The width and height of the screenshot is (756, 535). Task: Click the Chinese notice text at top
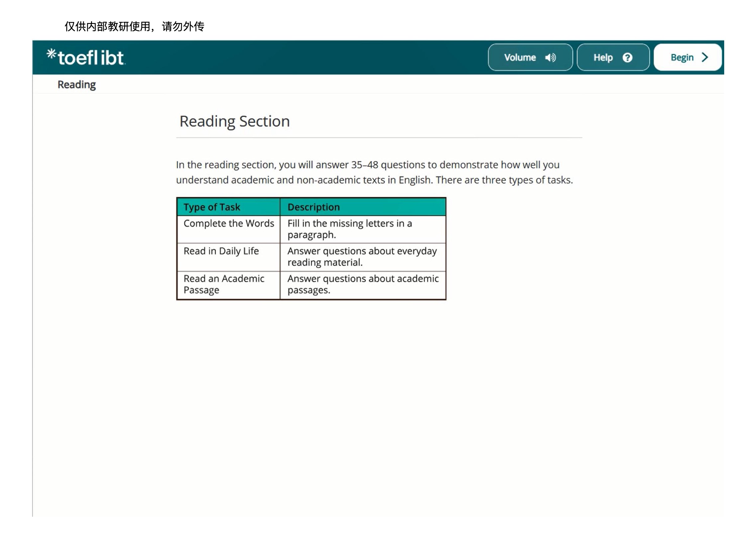click(134, 26)
